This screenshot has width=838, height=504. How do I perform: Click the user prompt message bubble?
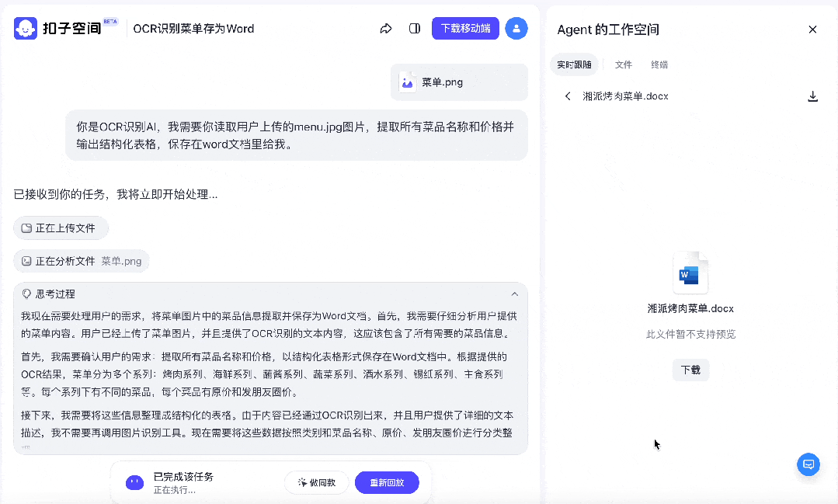coord(297,136)
